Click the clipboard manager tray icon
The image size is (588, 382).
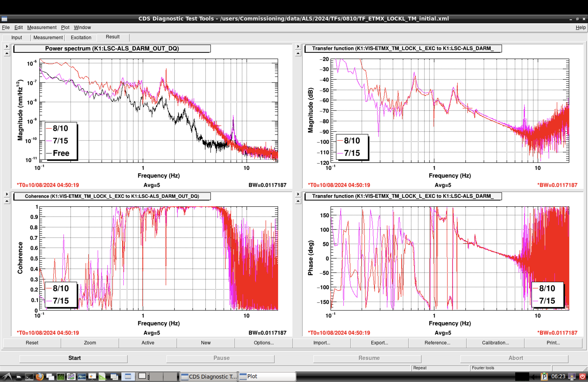[x=544, y=377]
